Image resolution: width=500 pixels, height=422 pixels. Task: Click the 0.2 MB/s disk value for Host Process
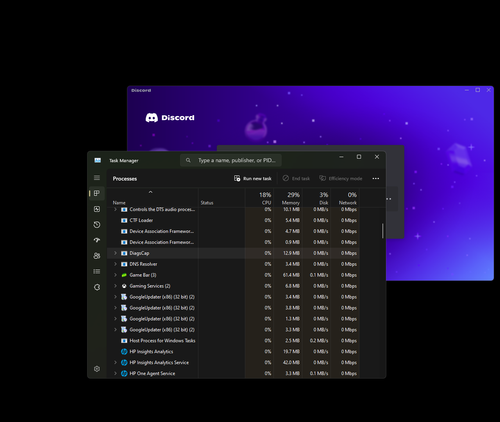point(319,341)
